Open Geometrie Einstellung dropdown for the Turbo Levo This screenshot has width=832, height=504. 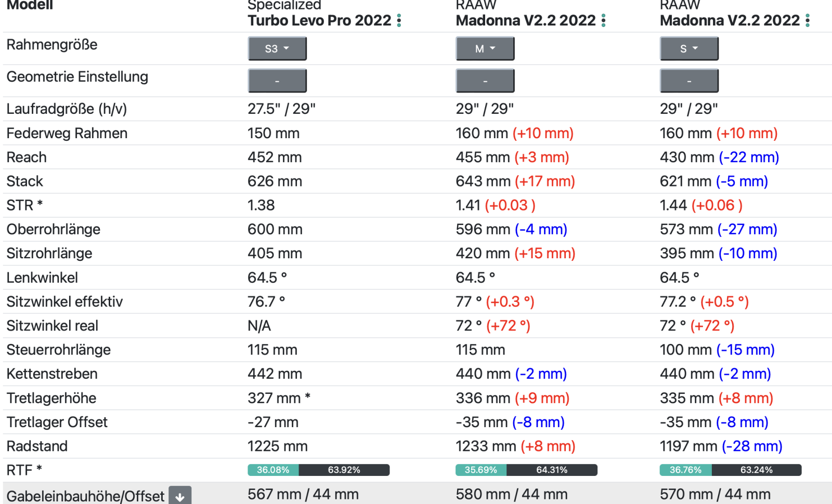point(277,81)
